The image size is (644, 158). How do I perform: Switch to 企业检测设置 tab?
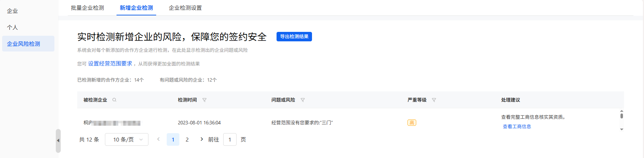point(185,8)
